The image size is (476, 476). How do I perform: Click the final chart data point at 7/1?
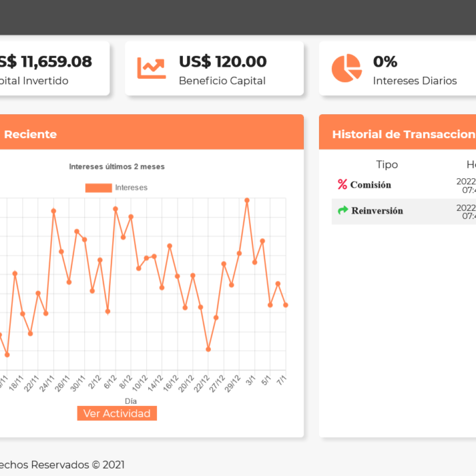[286, 305]
